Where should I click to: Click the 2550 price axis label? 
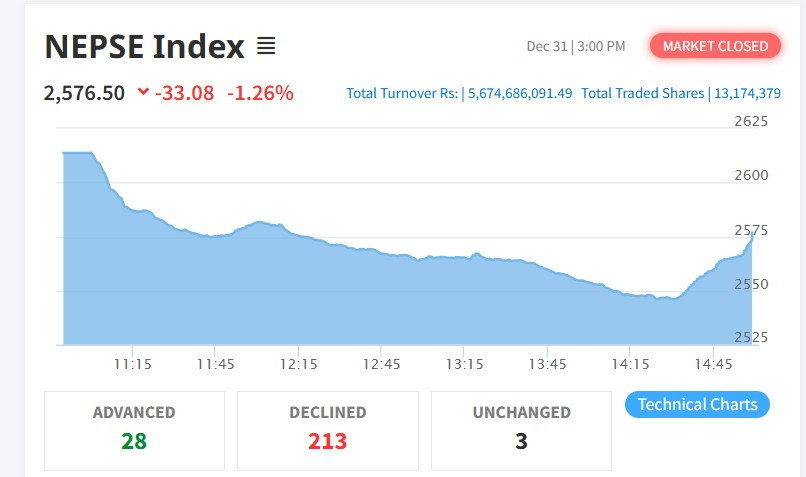tap(750, 284)
